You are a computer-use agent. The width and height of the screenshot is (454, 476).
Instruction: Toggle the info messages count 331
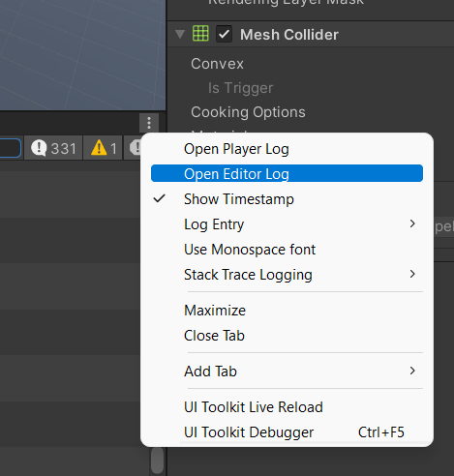(53, 148)
